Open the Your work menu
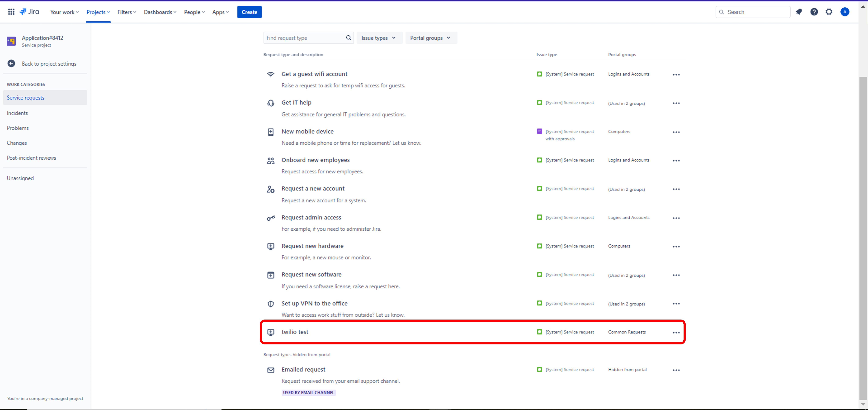Viewport: 868px width, 410px height. 64,12
